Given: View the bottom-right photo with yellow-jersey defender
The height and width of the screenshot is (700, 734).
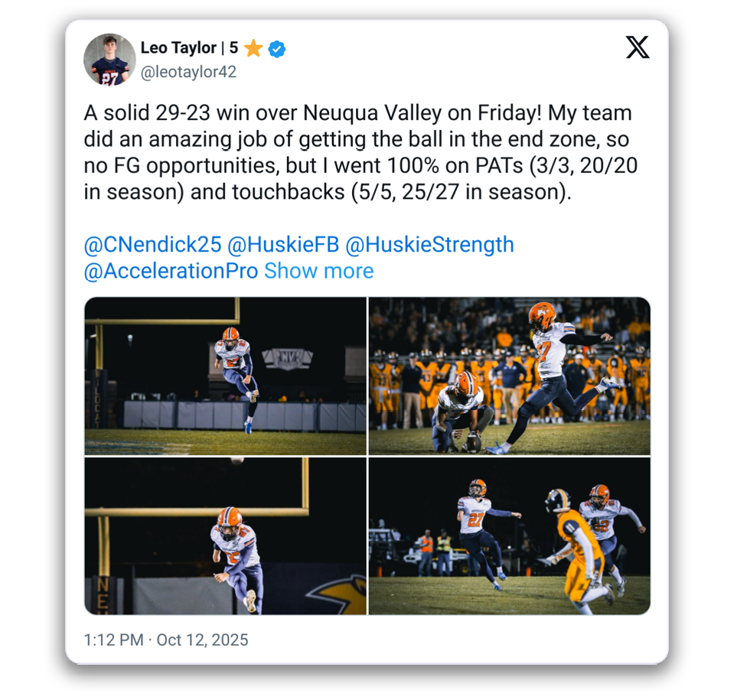Looking at the screenshot, I should point(510,536).
